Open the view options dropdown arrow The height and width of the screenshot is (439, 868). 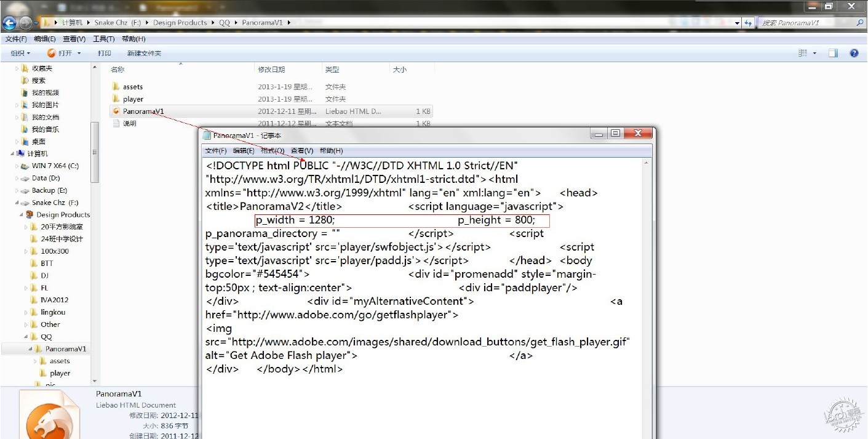[x=814, y=54]
